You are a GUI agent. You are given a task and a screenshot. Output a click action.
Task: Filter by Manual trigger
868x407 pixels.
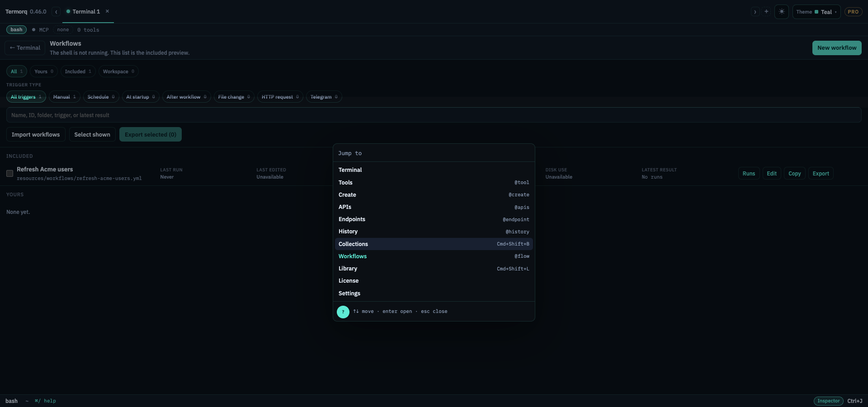click(65, 97)
